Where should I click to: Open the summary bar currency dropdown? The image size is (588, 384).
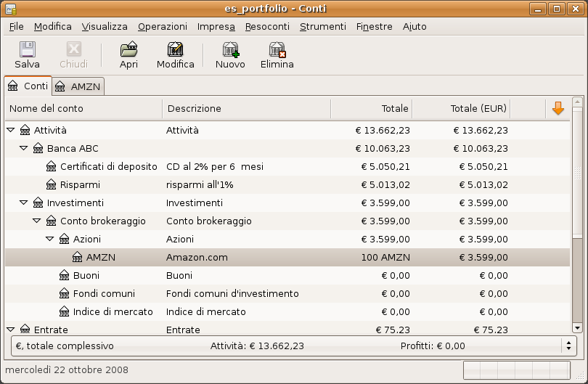point(568,346)
